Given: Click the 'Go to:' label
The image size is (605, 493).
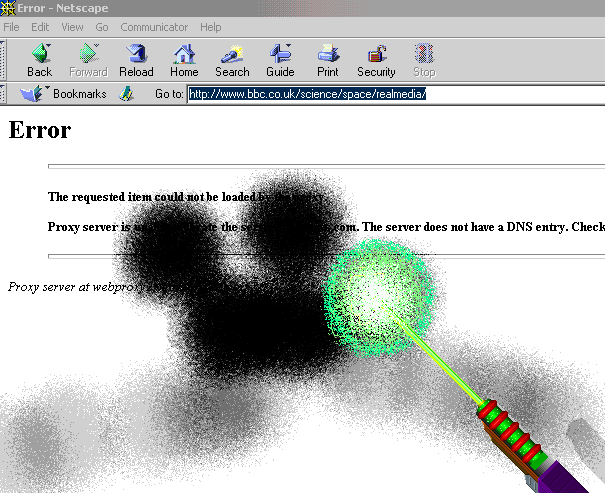Looking at the screenshot, I should [169, 94].
